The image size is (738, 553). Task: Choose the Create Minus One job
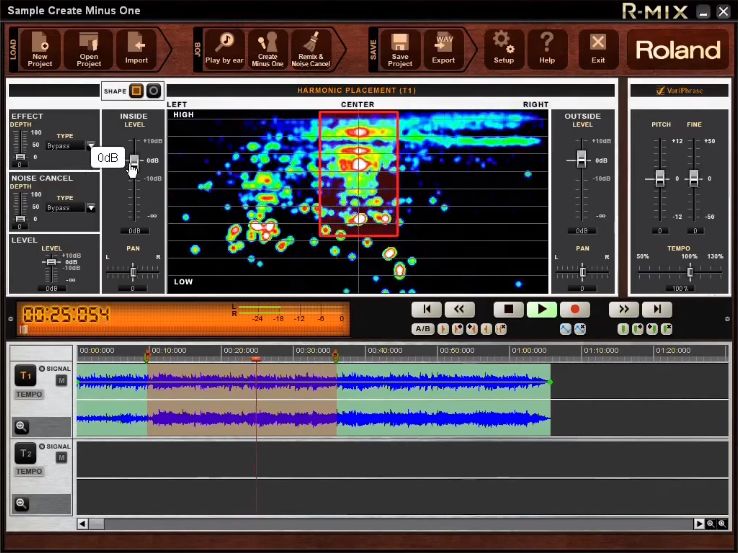[267, 49]
